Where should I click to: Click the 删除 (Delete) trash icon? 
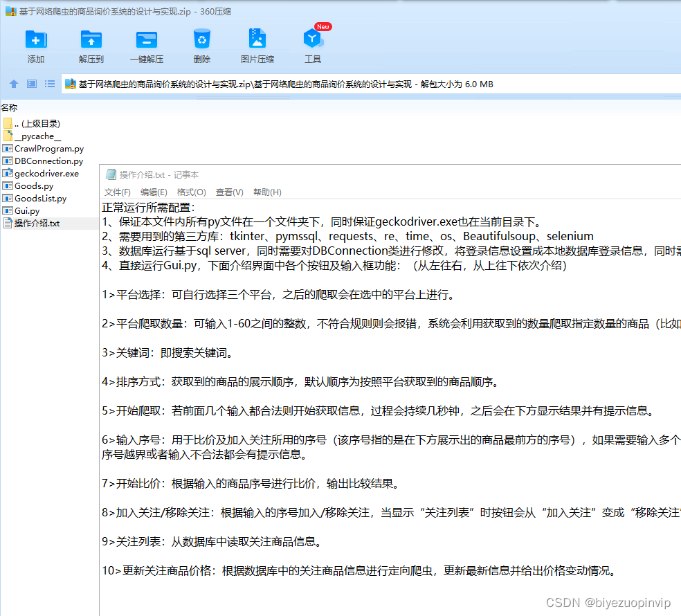202,39
